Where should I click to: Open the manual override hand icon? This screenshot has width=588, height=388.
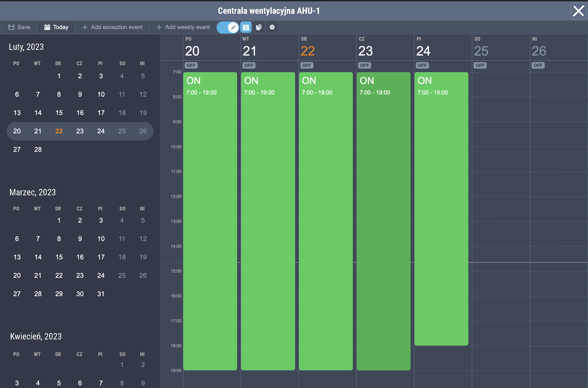(259, 27)
